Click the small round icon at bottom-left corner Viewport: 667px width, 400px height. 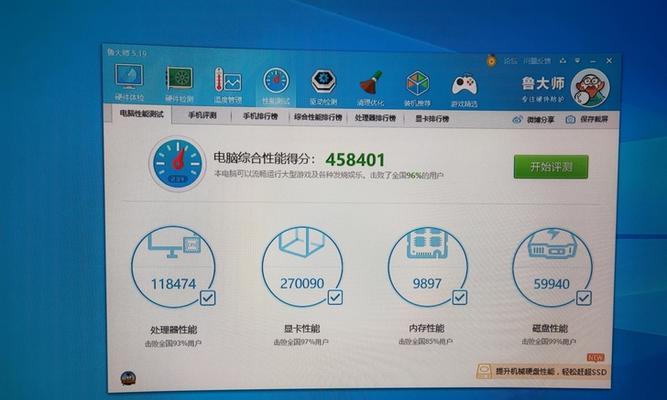[x=128, y=378]
